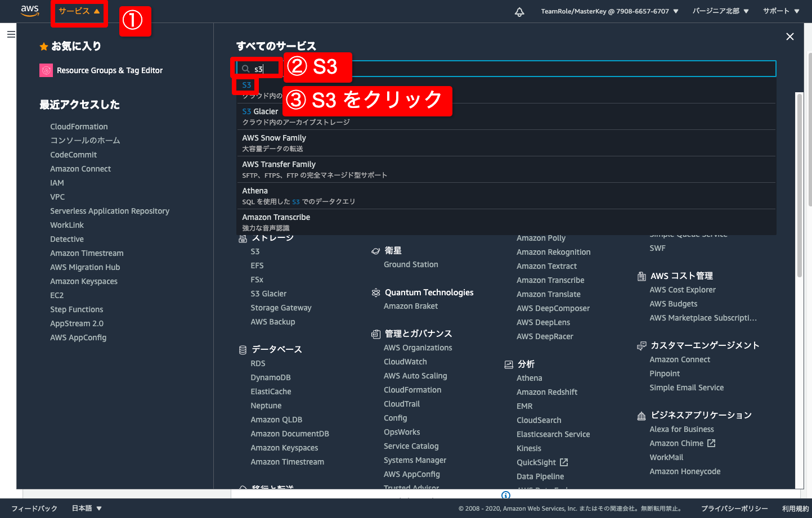The height and width of the screenshot is (518, 812).
Task: Open コンソールのホーム from recent list
Action: click(85, 141)
